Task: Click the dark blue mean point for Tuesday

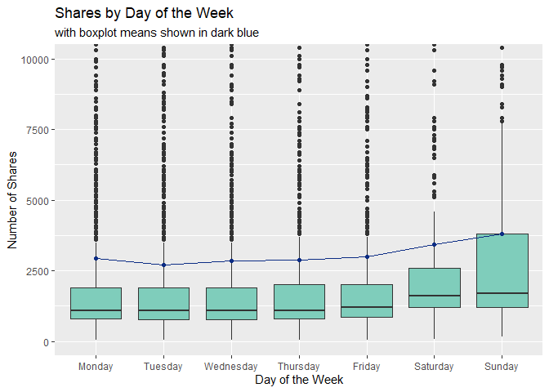Action: click(163, 265)
